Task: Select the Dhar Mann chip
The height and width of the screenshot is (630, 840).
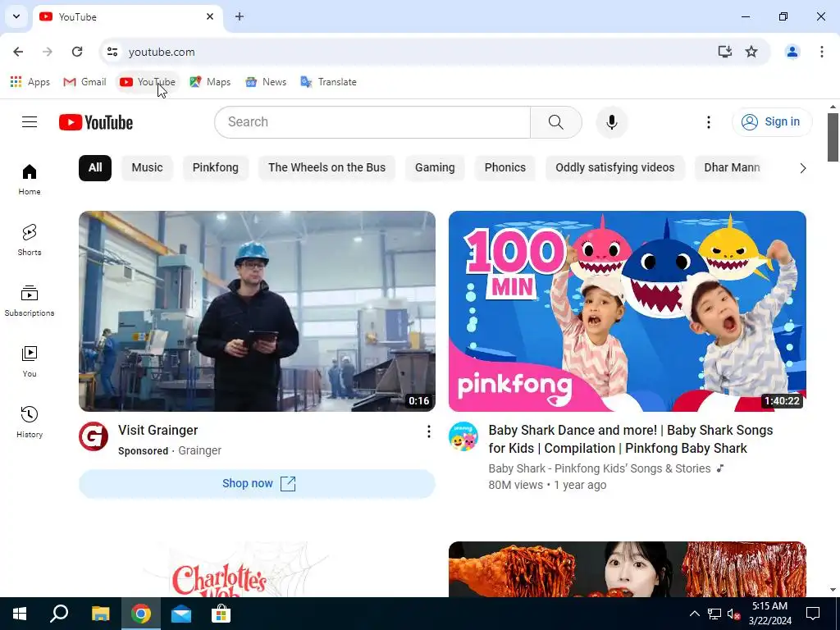Action: click(732, 167)
